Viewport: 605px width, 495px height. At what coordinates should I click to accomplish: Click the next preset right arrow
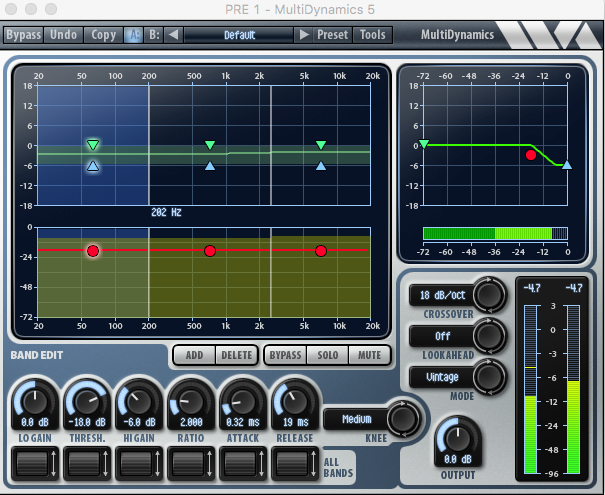pyautogui.click(x=304, y=35)
